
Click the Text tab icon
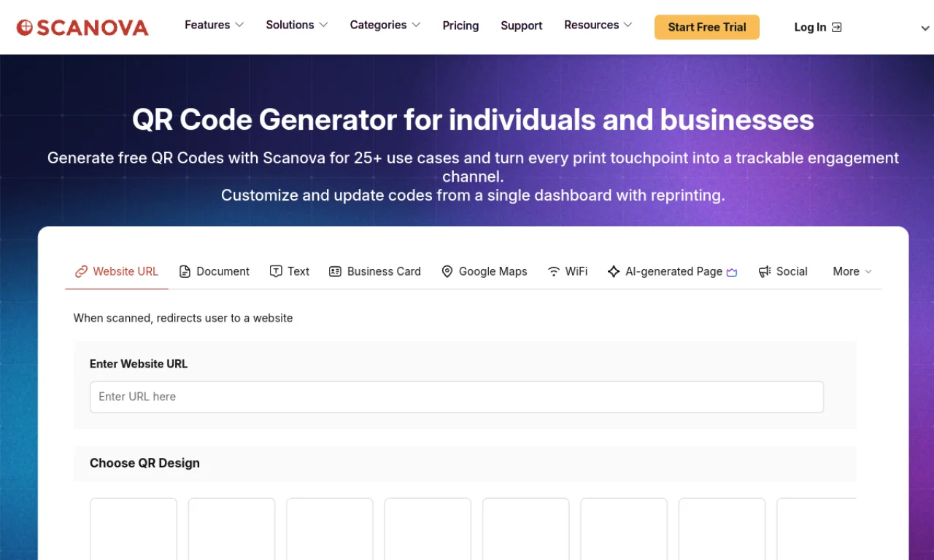click(276, 271)
